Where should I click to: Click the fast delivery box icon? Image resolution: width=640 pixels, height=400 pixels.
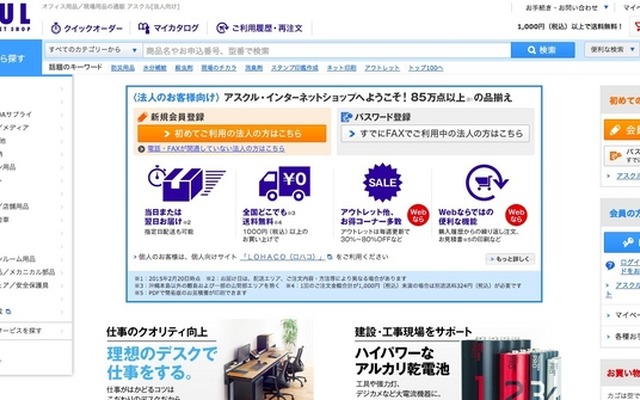(186, 183)
